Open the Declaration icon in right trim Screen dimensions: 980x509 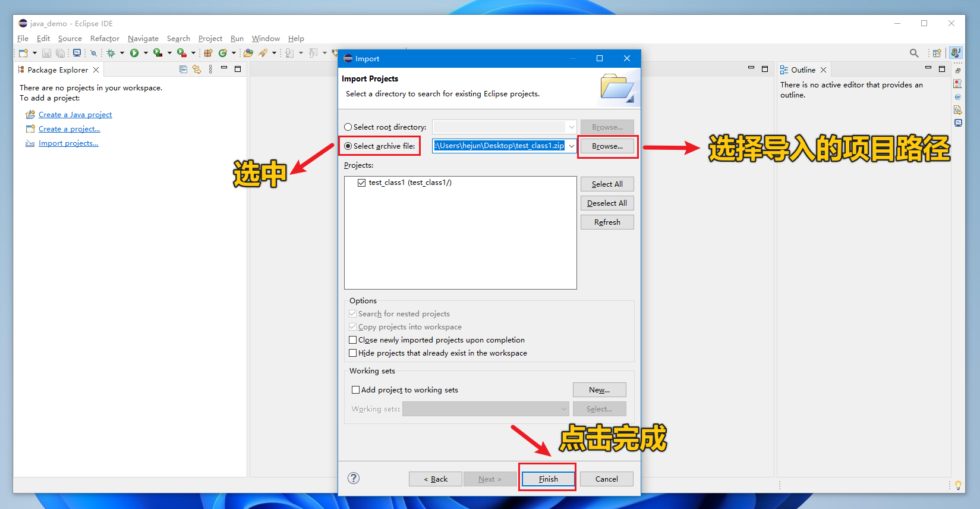[x=957, y=110]
